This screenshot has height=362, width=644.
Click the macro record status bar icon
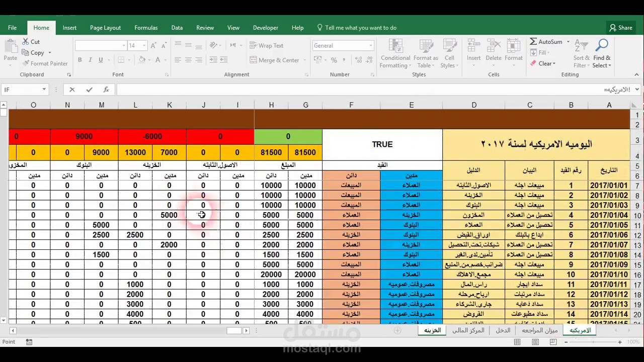(29, 342)
